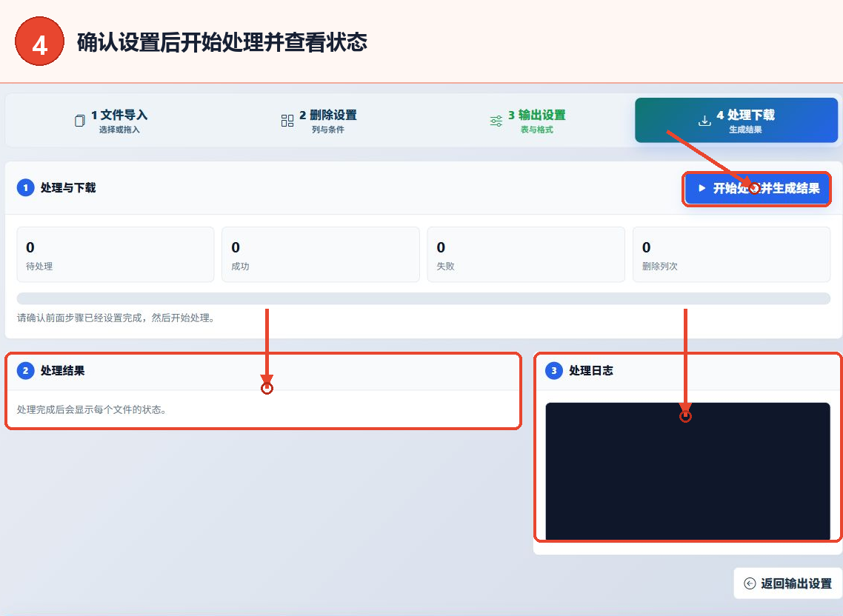The height and width of the screenshot is (616, 843).
Task: Click the back arrow icon in 返回输出设置
Action: 750,583
